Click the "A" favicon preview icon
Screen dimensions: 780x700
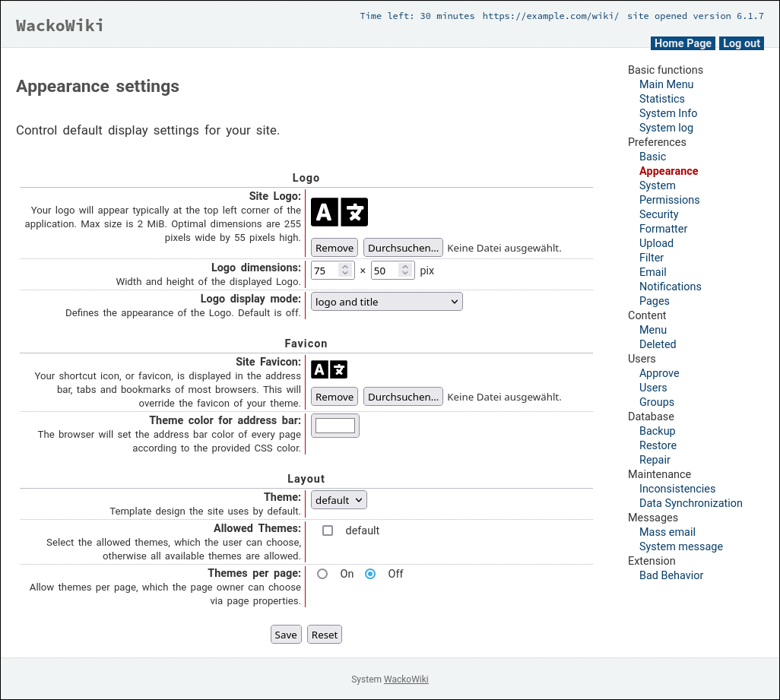[x=319, y=369]
